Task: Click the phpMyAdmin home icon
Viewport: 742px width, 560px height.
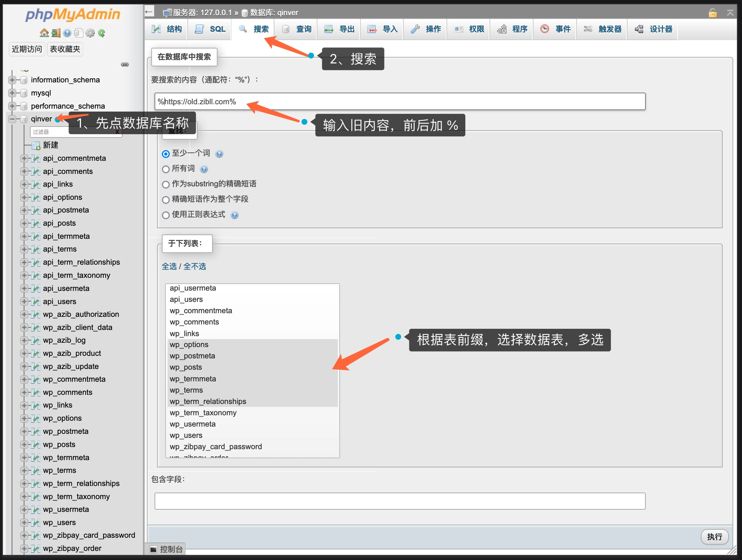Action: click(x=44, y=33)
